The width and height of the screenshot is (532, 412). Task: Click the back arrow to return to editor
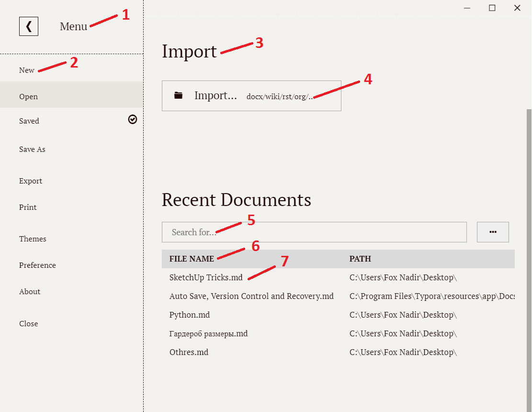pyautogui.click(x=28, y=26)
